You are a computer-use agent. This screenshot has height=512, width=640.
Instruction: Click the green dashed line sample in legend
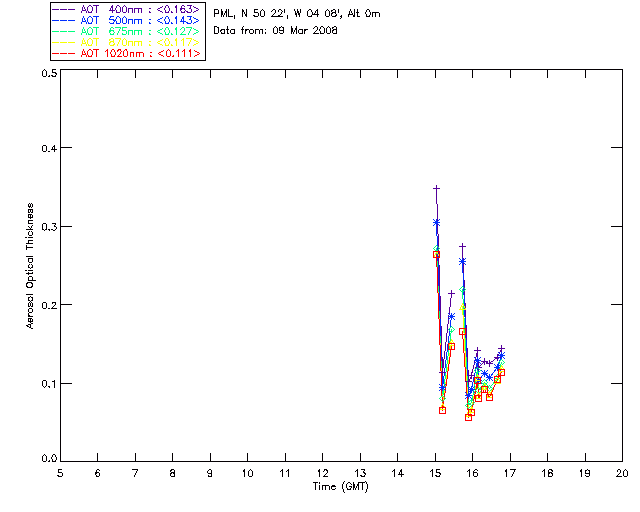coord(64,31)
